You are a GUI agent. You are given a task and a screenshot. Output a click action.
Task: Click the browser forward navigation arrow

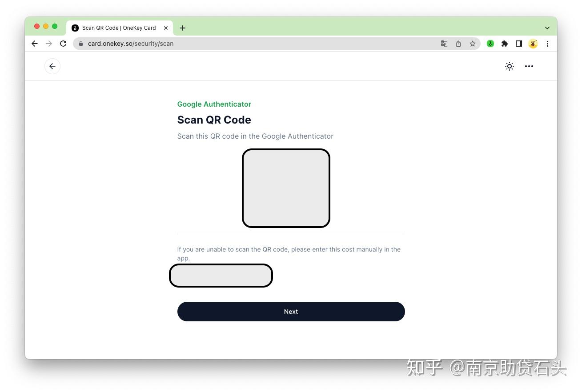[x=49, y=44]
